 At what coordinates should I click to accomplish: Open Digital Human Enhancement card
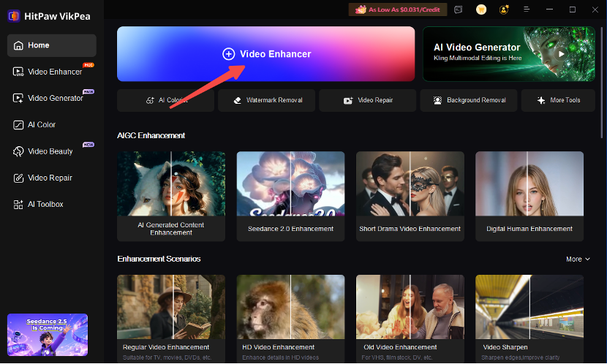click(x=529, y=196)
